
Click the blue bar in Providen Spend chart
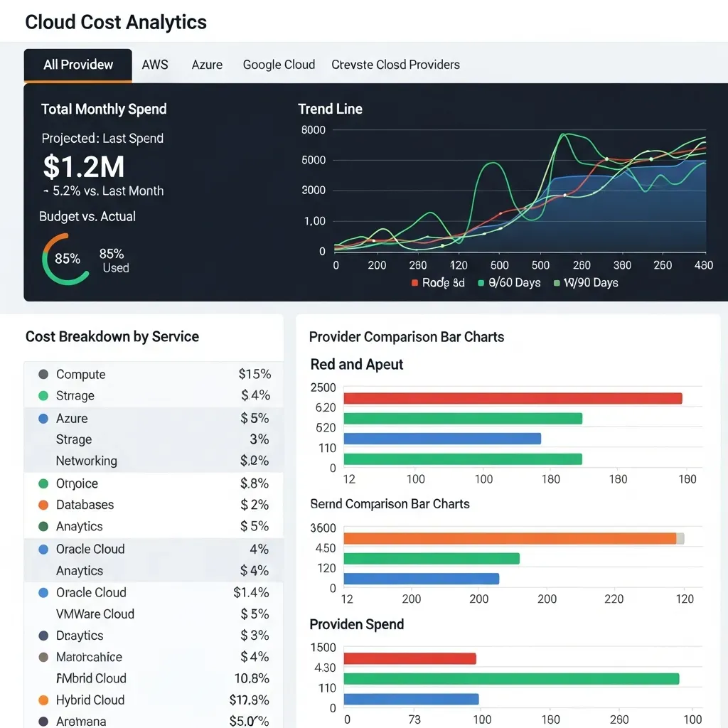click(x=412, y=700)
